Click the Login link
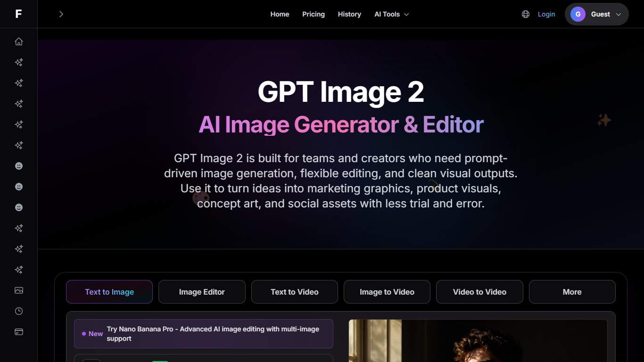 click(x=546, y=14)
